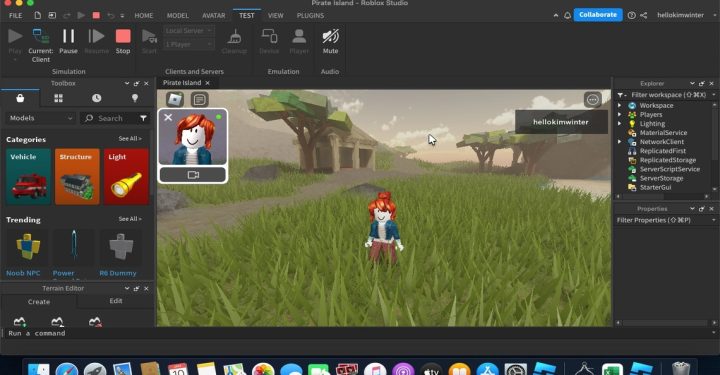Open the Toolbox panel options chevron
Viewport: 720px width, 375px height.
pyautogui.click(x=127, y=84)
